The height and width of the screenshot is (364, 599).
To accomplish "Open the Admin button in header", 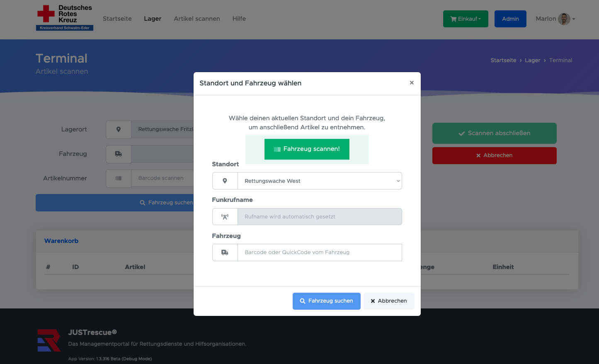I will pos(510,19).
